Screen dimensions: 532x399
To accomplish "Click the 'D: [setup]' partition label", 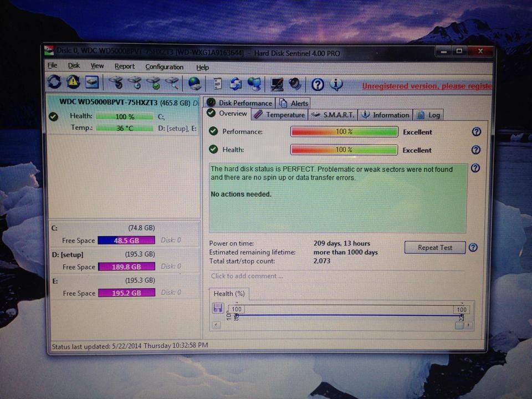I will tap(68, 254).
